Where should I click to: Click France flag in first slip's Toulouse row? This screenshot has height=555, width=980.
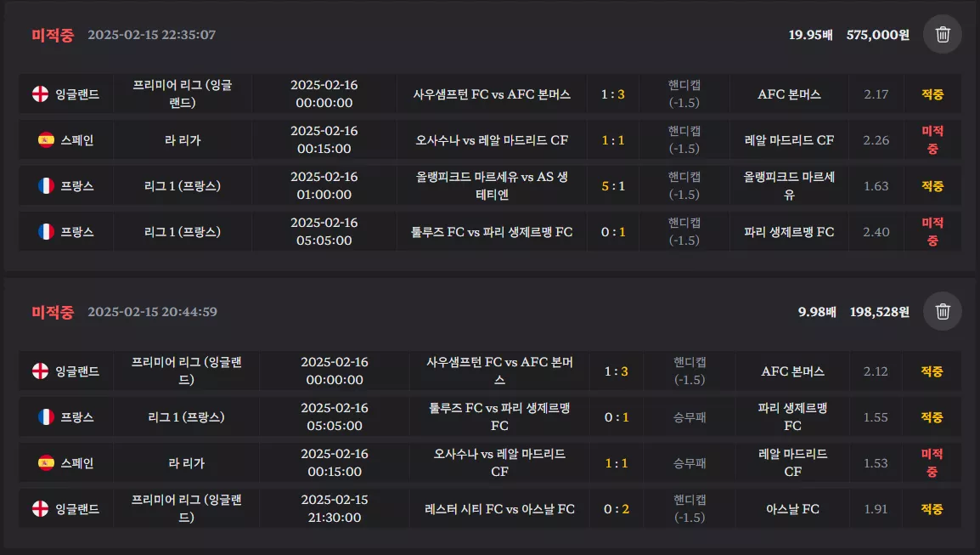coord(46,231)
